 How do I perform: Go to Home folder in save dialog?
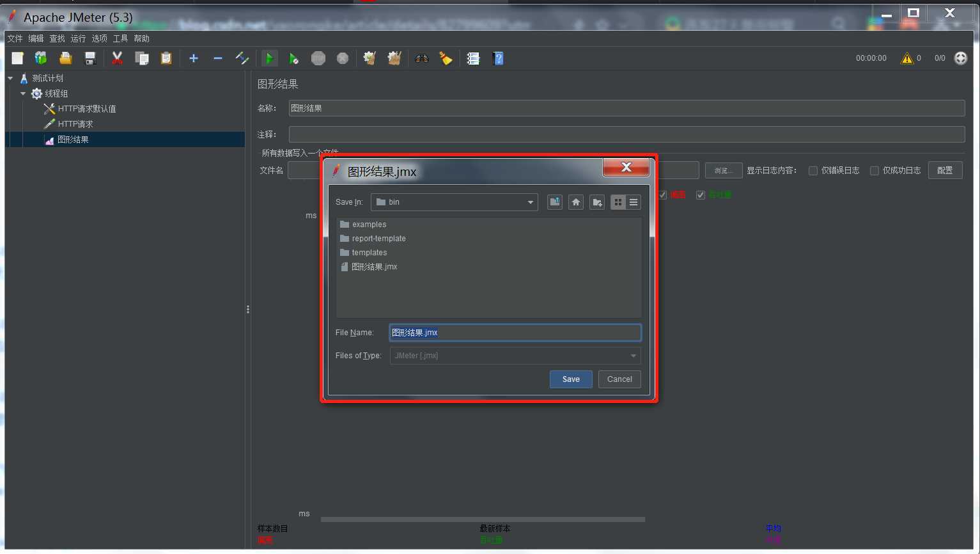click(576, 202)
